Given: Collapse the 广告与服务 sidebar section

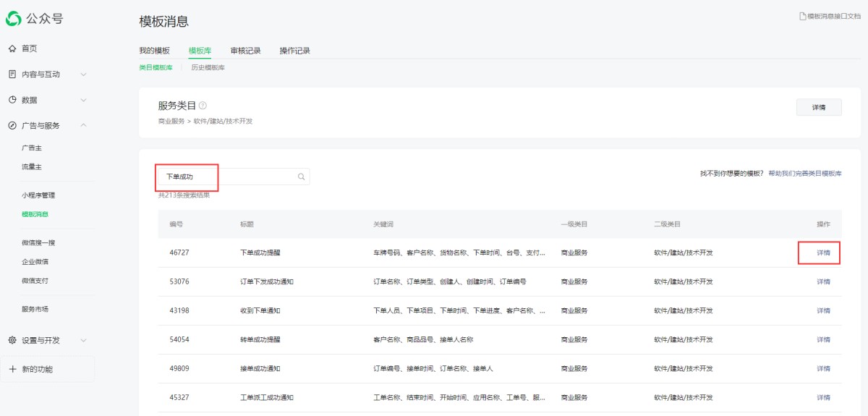Looking at the screenshot, I should 83,125.
